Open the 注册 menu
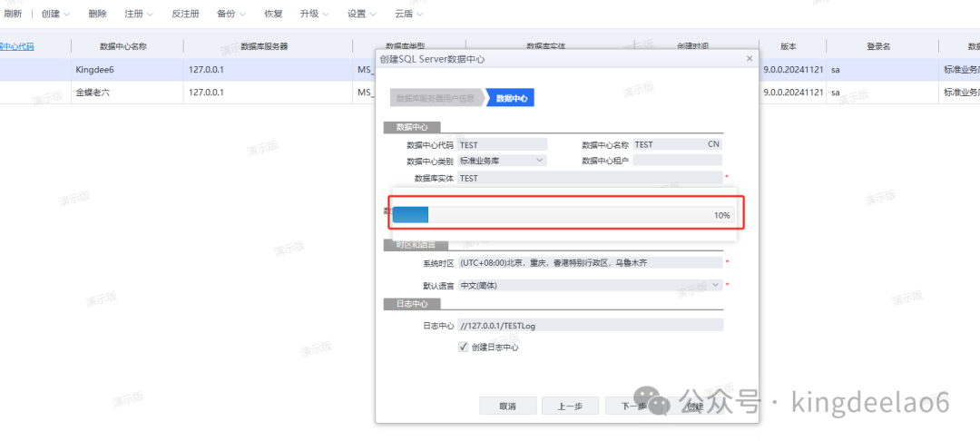This screenshot has height=441, width=980. (x=139, y=15)
